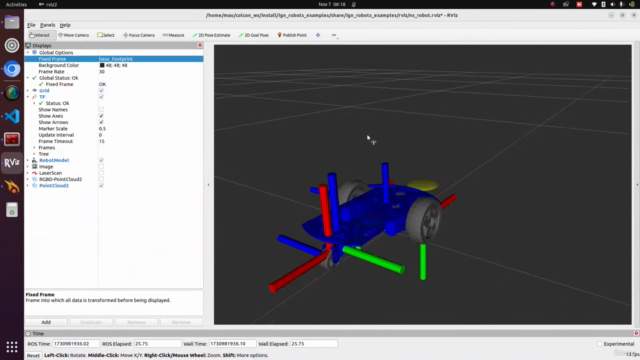Open Show Applications grid in dock
This screenshot has width=640, height=360.
pyautogui.click(x=12, y=347)
